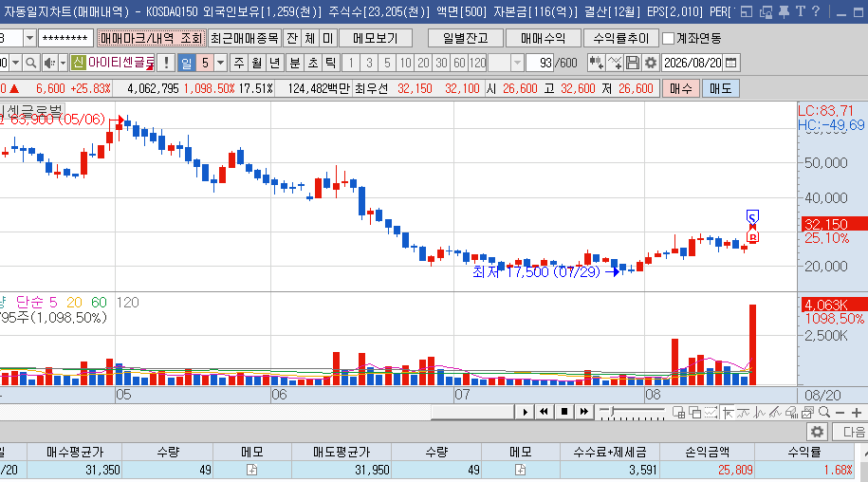Click the account password field
868x482 pixels.
[65, 38]
